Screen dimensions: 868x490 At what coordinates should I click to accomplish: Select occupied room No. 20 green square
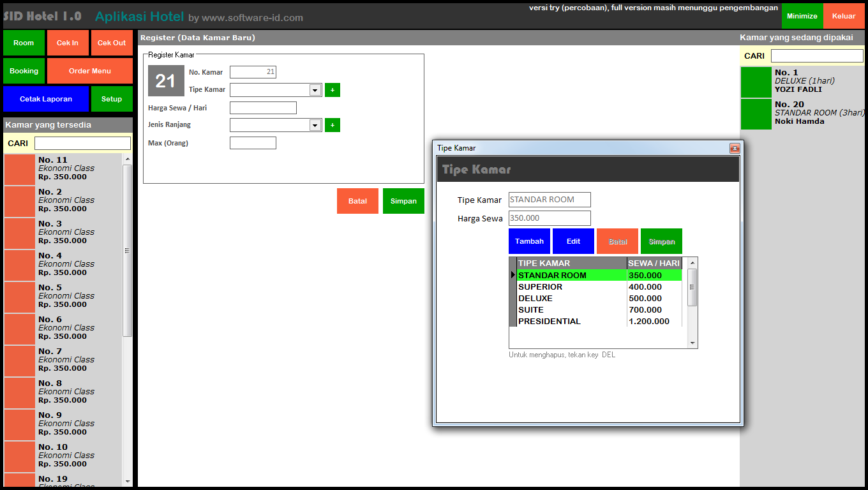[x=756, y=114]
